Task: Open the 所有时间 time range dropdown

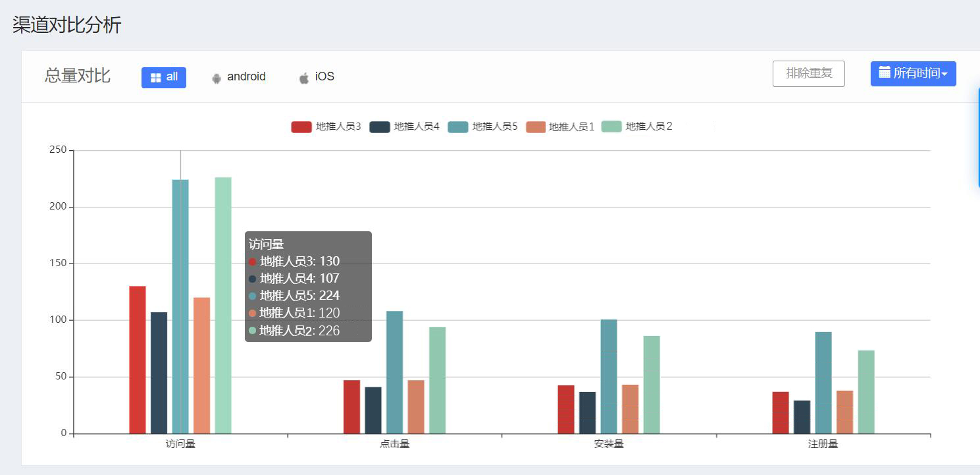Action: [914, 73]
